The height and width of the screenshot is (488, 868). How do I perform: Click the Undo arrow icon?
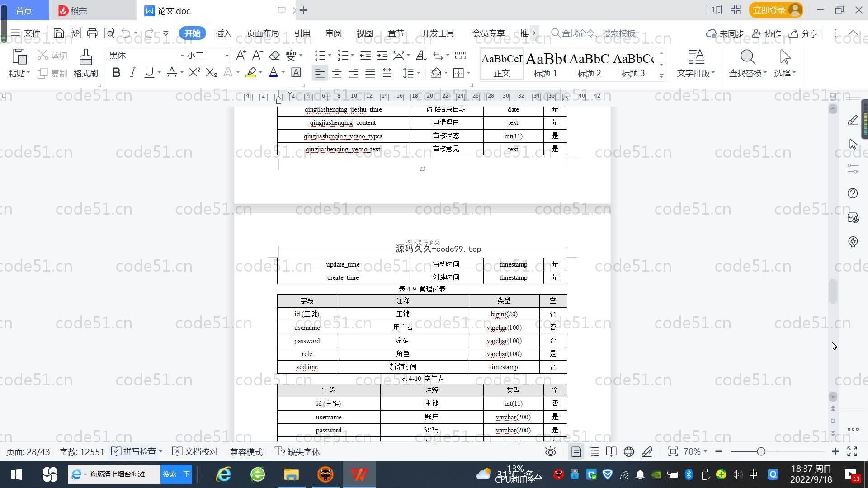tap(126, 33)
